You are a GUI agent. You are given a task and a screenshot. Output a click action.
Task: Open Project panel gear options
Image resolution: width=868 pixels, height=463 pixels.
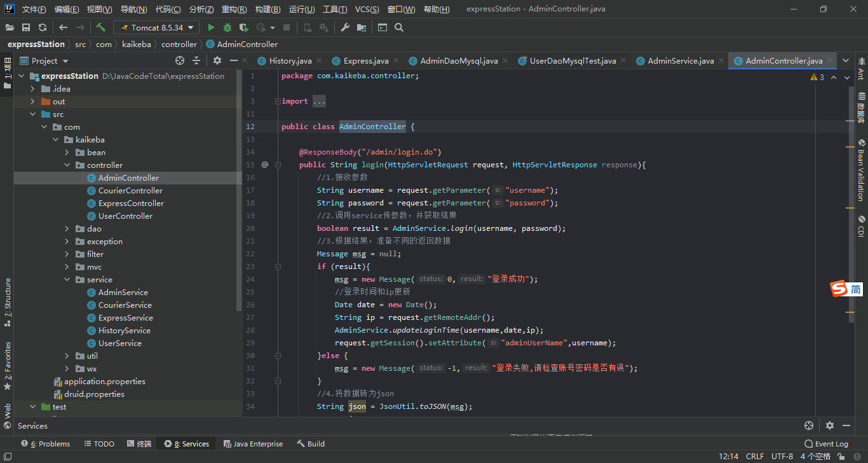(x=217, y=60)
